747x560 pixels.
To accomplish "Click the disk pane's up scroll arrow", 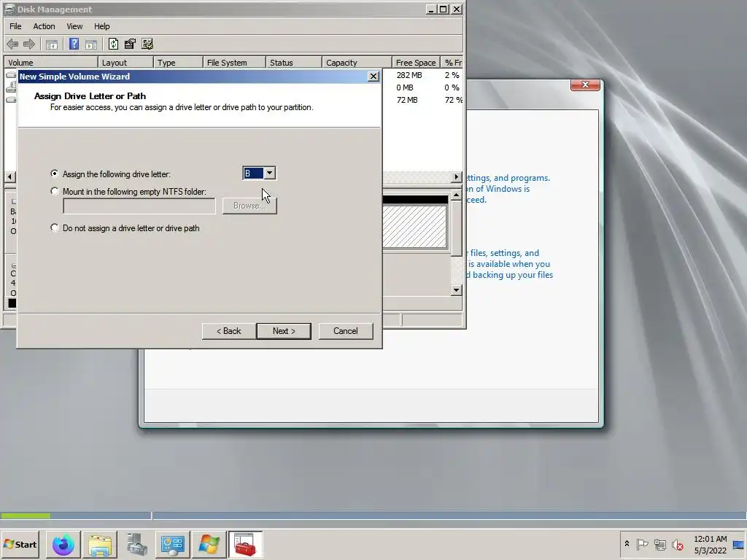I will (457, 195).
